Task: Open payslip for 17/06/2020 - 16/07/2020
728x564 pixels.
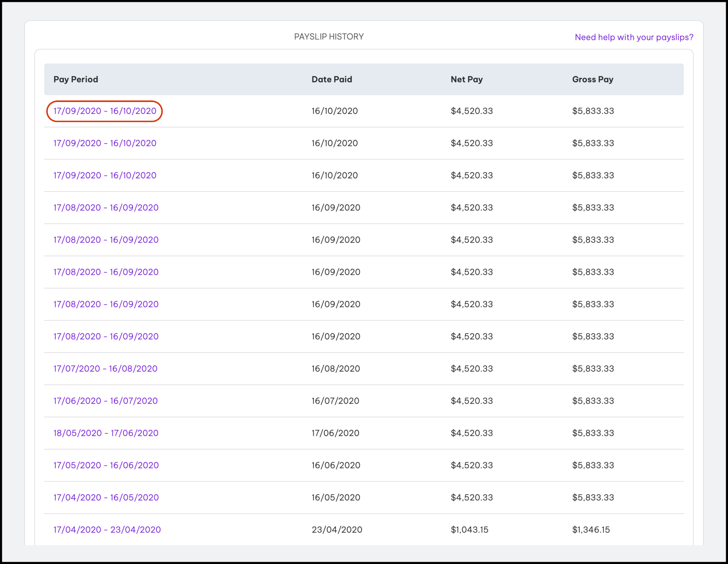Action: tap(105, 401)
